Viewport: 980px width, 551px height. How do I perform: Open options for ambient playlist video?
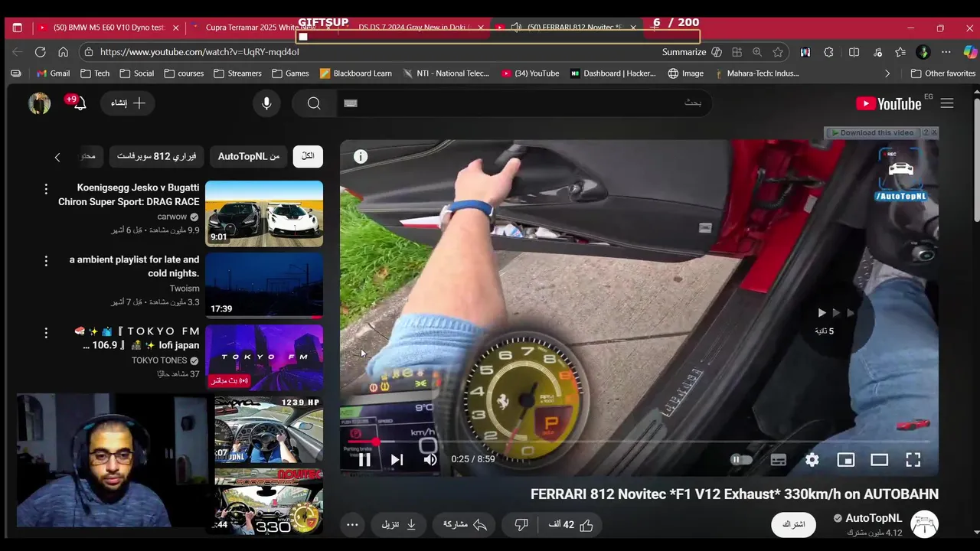click(46, 261)
